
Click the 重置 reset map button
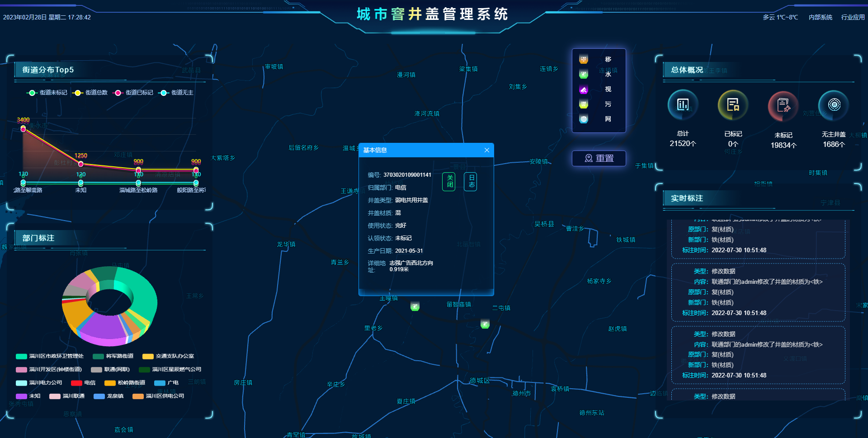coord(599,158)
